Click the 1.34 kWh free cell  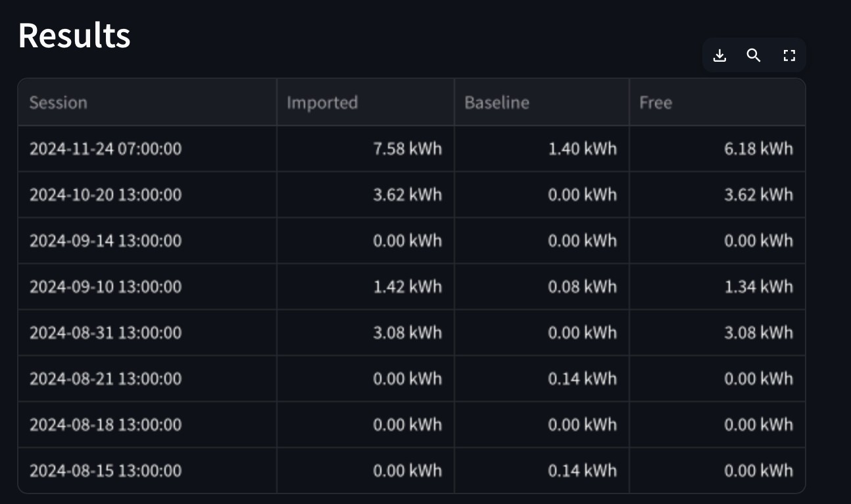pyautogui.click(x=717, y=286)
